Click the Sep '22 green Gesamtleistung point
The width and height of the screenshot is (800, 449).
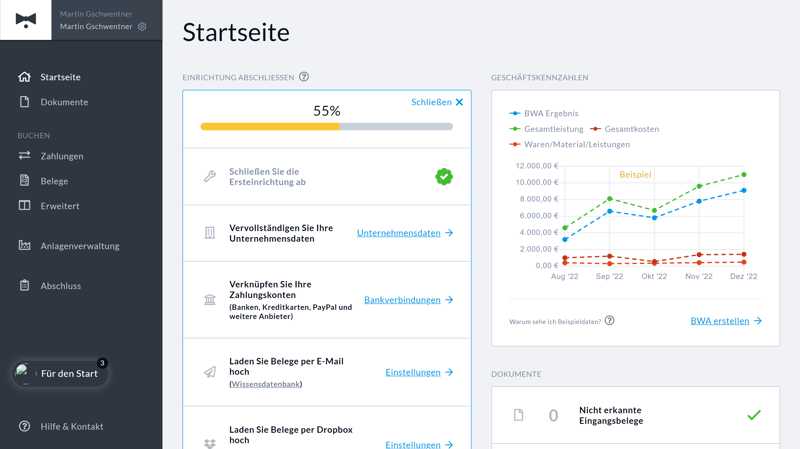[x=610, y=198]
